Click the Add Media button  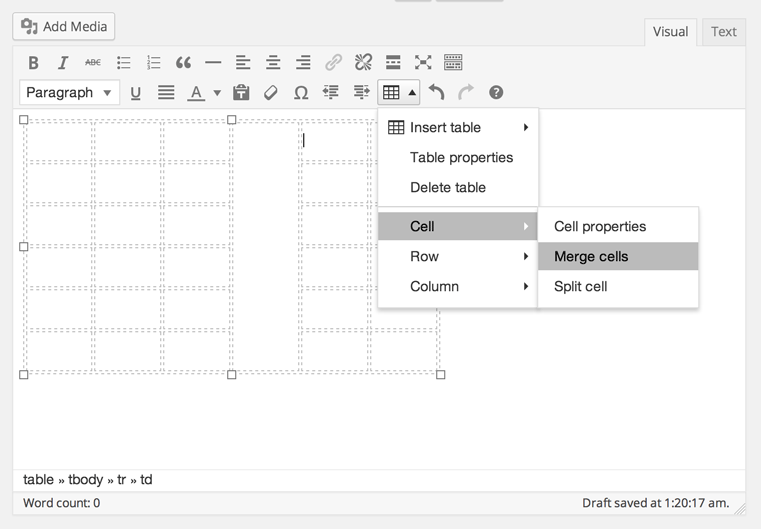(64, 26)
